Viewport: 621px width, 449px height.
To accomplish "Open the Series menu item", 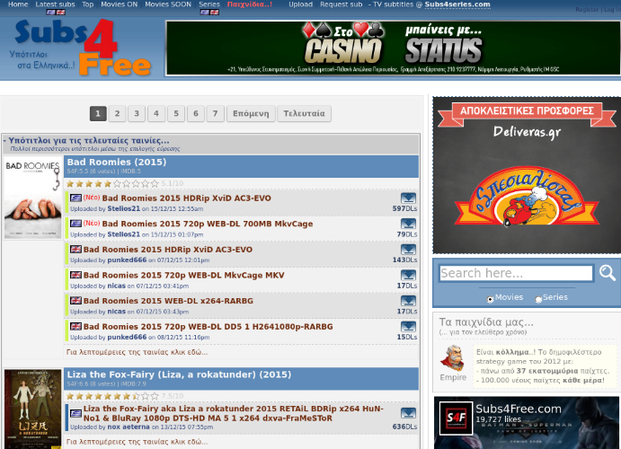I will tap(209, 4).
